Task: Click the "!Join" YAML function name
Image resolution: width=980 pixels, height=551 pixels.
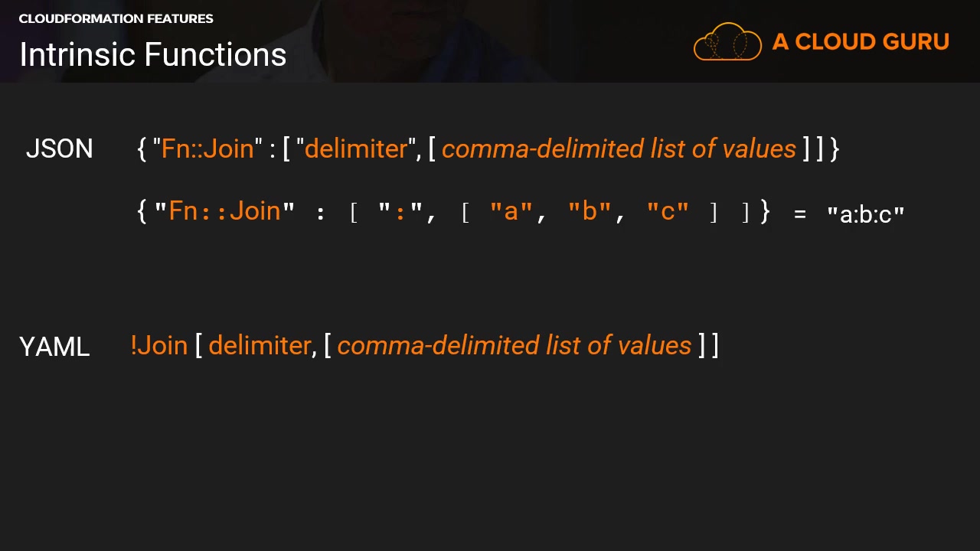Action: (x=159, y=345)
